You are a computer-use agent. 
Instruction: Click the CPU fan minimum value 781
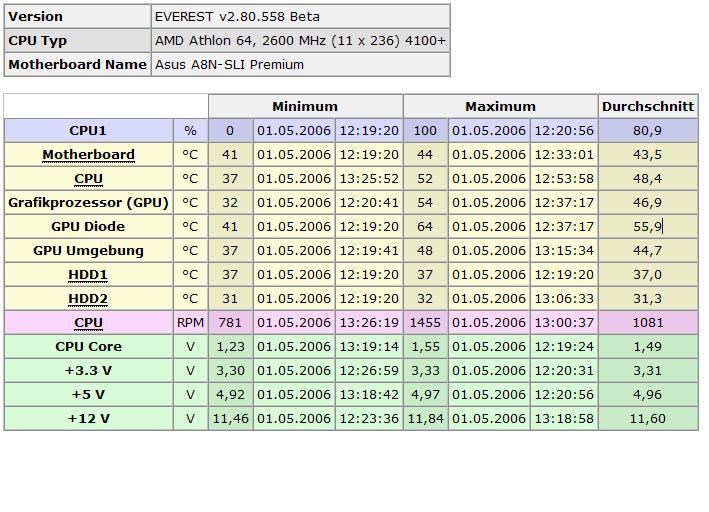coord(230,322)
